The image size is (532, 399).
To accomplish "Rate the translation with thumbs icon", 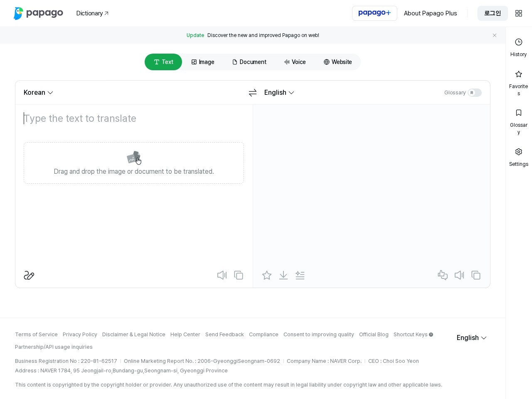I will click(x=443, y=275).
